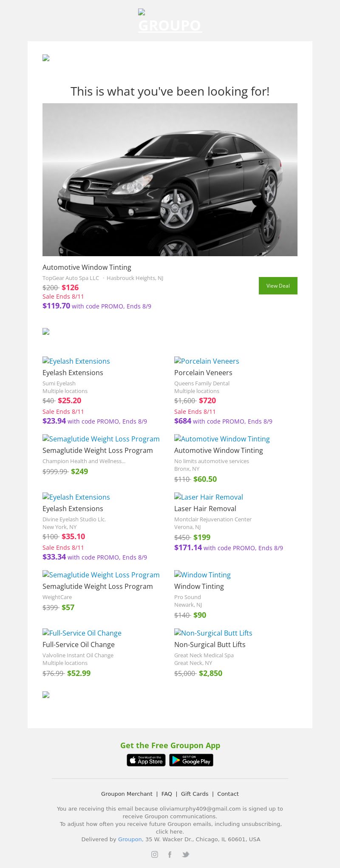The height and width of the screenshot is (868, 340).
Task: Select Gift Cards in footer
Action: pyautogui.click(x=195, y=794)
